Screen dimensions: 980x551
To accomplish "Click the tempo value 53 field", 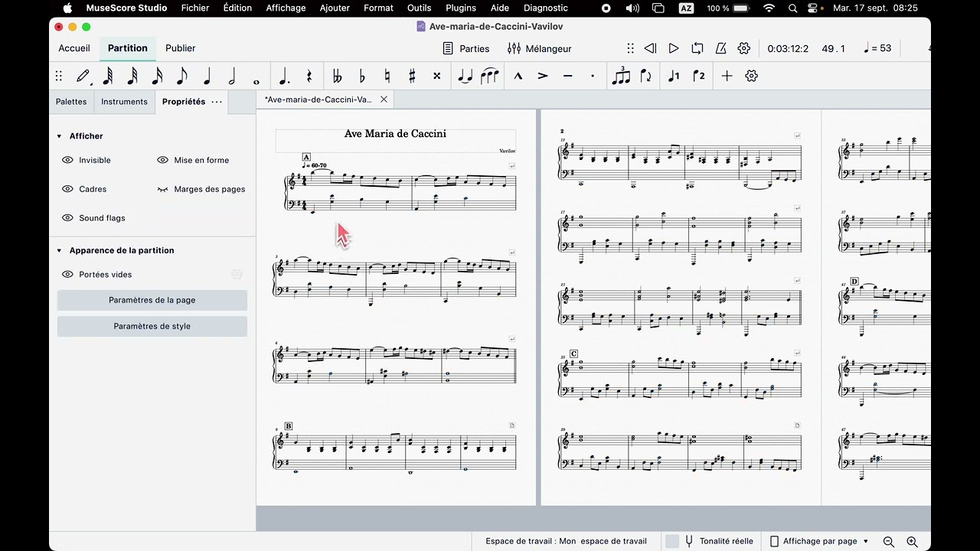I will 877,48.
